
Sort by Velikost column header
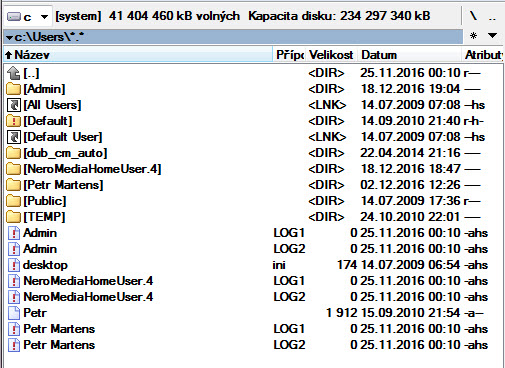[331, 55]
